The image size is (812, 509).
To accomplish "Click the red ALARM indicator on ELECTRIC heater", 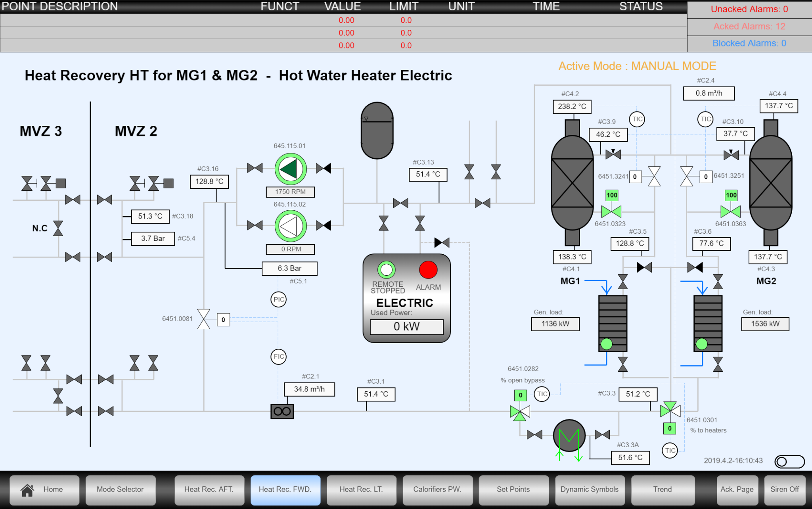I will [x=428, y=270].
